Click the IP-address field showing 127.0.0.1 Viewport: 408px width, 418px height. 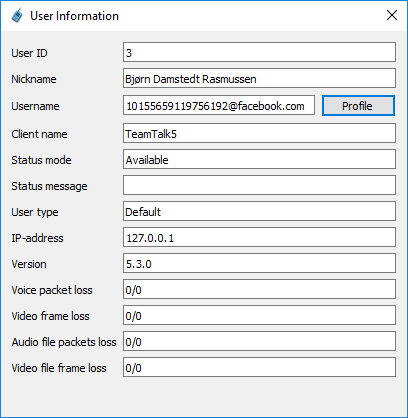click(259, 237)
